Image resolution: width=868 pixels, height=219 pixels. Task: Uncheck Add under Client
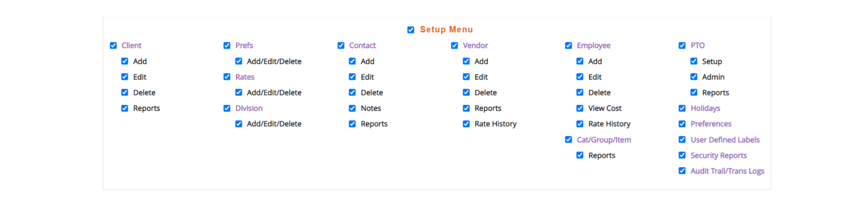tap(125, 61)
